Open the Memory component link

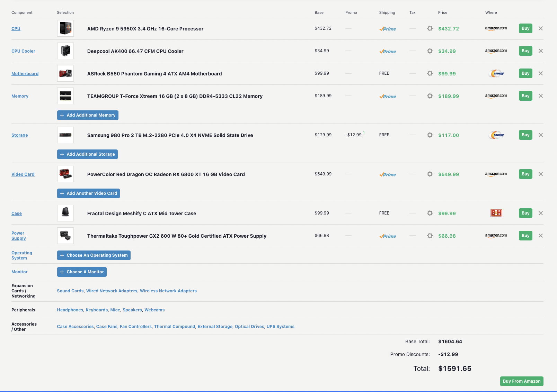point(20,96)
